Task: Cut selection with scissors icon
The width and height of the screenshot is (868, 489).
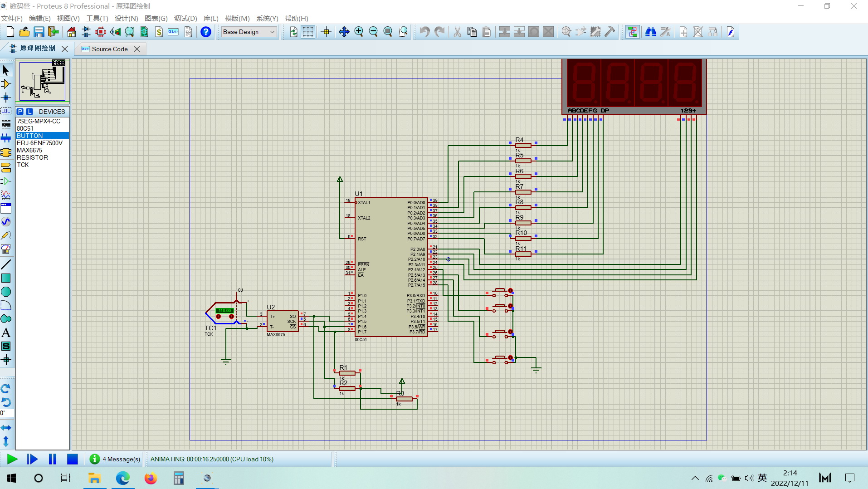Action: pyautogui.click(x=457, y=32)
